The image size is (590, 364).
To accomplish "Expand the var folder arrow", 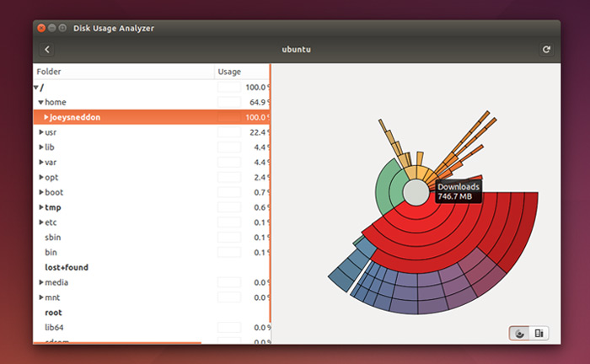I will tap(41, 162).
